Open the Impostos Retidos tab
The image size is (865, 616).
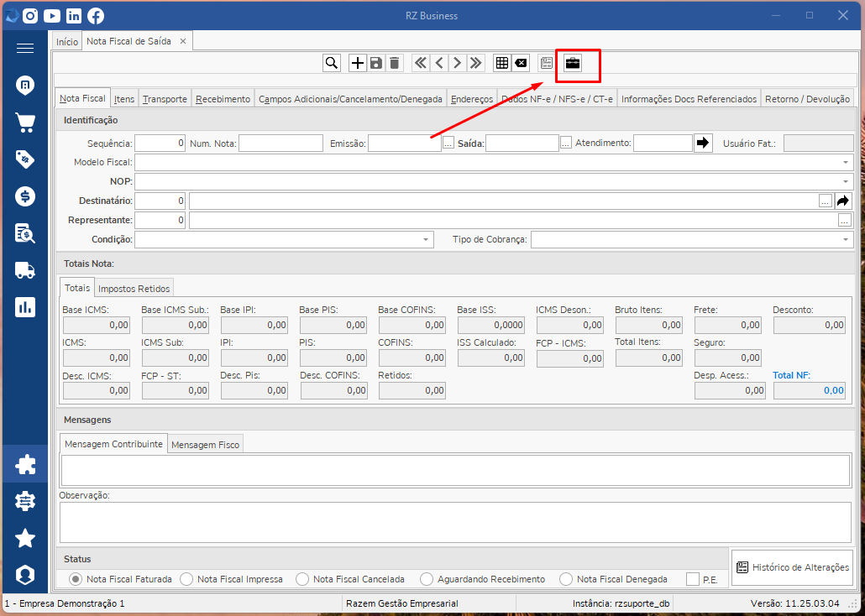click(x=134, y=288)
